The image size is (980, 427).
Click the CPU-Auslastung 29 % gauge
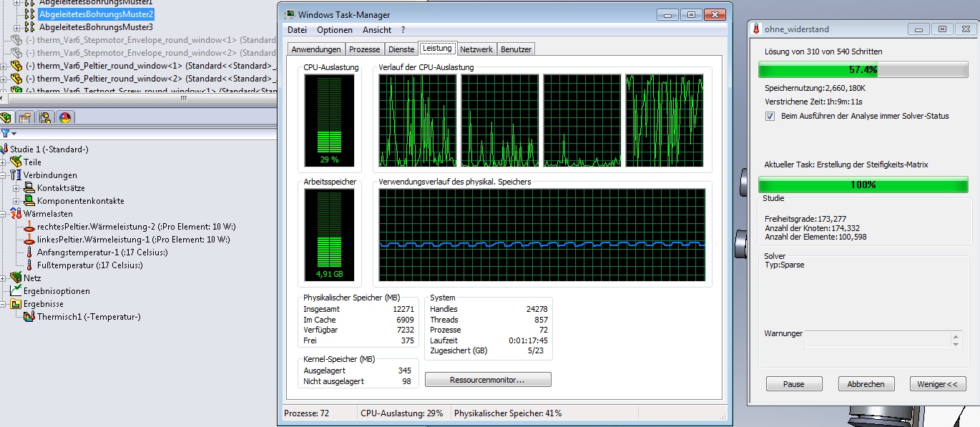click(x=329, y=119)
